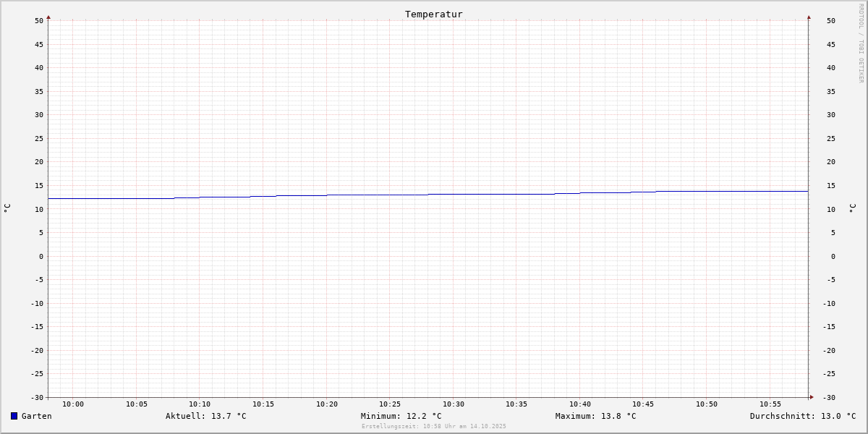Click the red arrow atop right y-axis
Screen dimensions: 868x434
click(x=809, y=17)
